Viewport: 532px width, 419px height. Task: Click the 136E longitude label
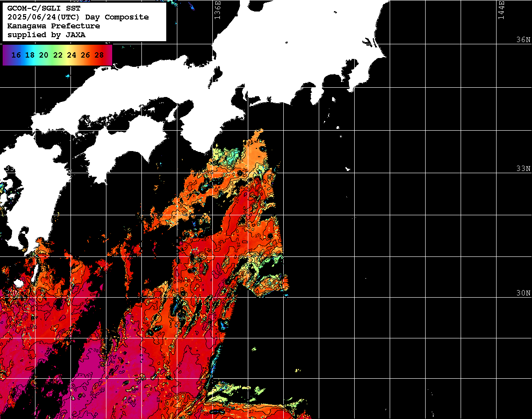(217, 10)
